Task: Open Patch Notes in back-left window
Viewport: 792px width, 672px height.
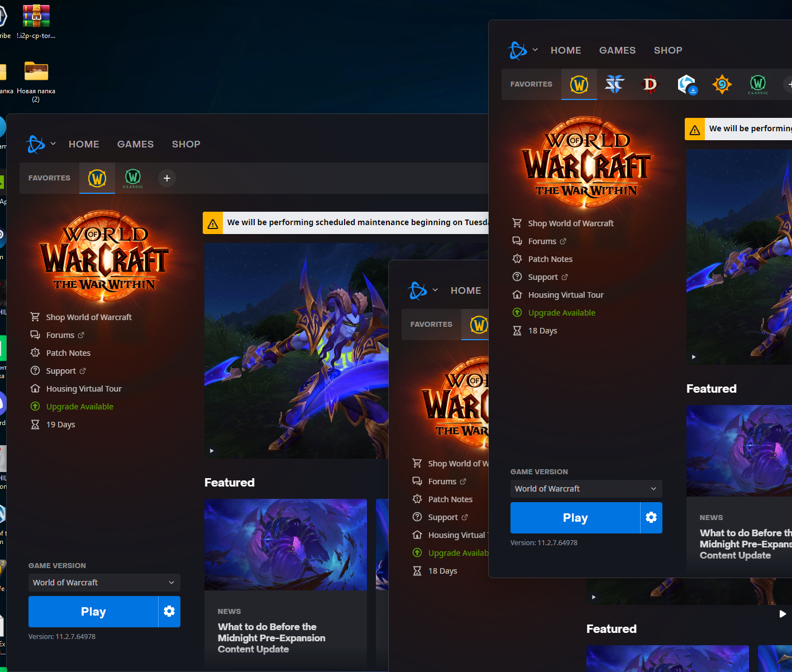Action: (60, 353)
